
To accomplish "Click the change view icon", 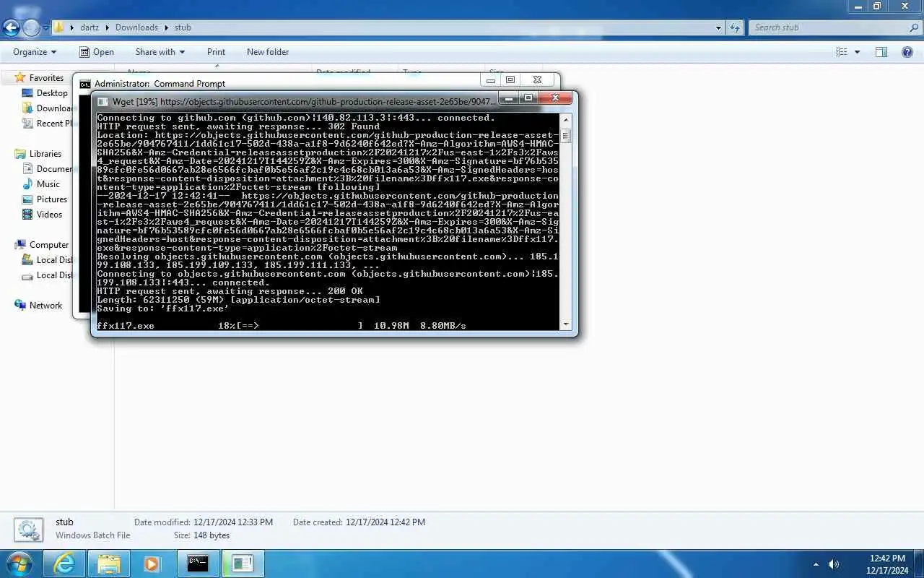I will pos(841,52).
